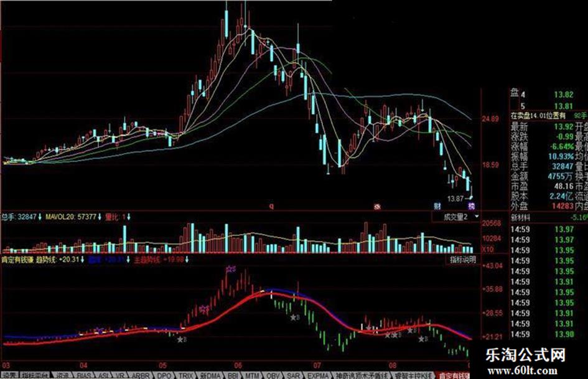Click the 股本 2.24亿 value
Screen dimensions: 588x379
coord(562,196)
